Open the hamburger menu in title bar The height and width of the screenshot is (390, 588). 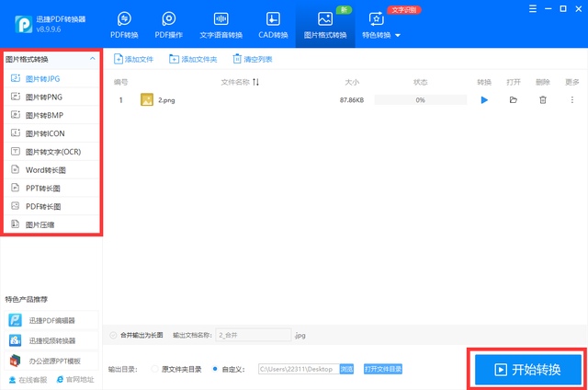coord(533,8)
